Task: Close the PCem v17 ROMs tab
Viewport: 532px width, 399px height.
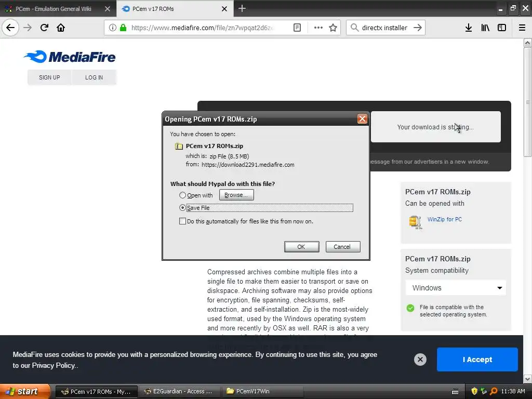Action: click(224, 9)
